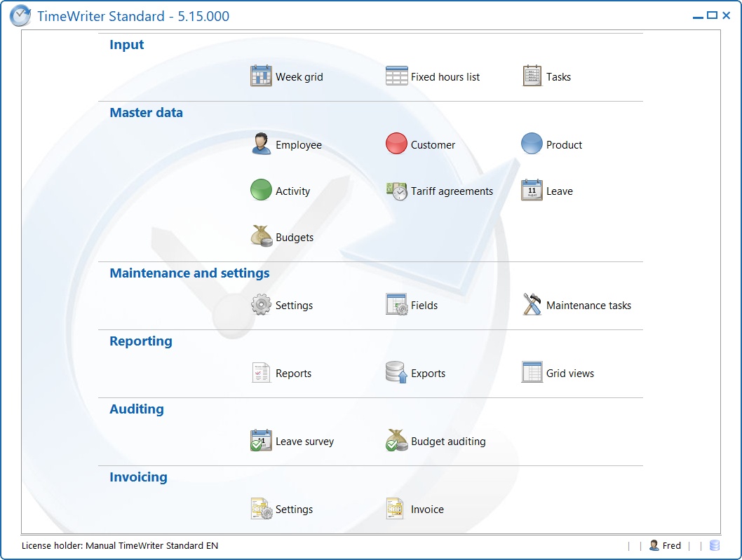The image size is (742, 560).
Task: Open the Leave survey icon
Action: tap(261, 440)
